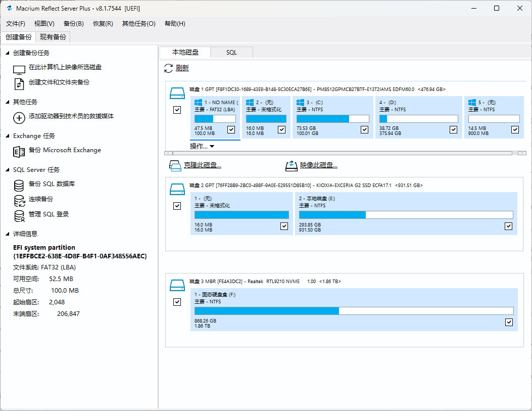Viewport: 532px width, 411px height.
Task: Toggle the disk 2 selection checkbox
Action: [177, 206]
